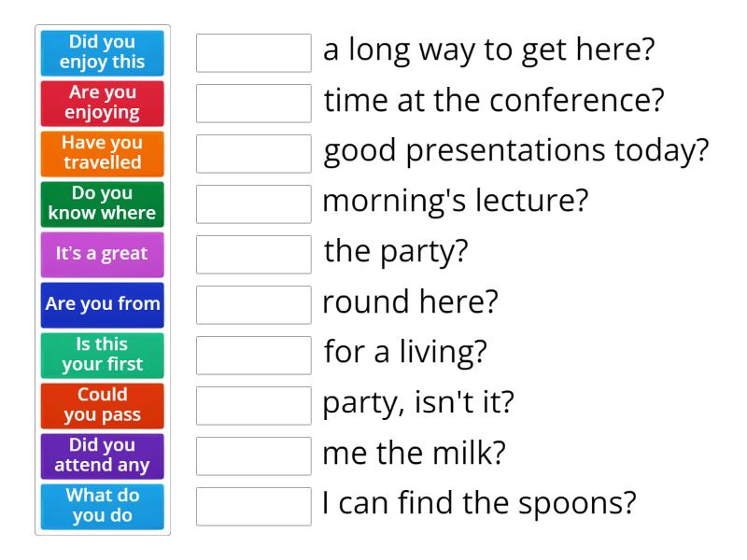Image resolution: width=747 pixels, height=560 pixels.
Task: Click blank box before 'time at the conference?'
Action: pyautogui.click(x=254, y=104)
